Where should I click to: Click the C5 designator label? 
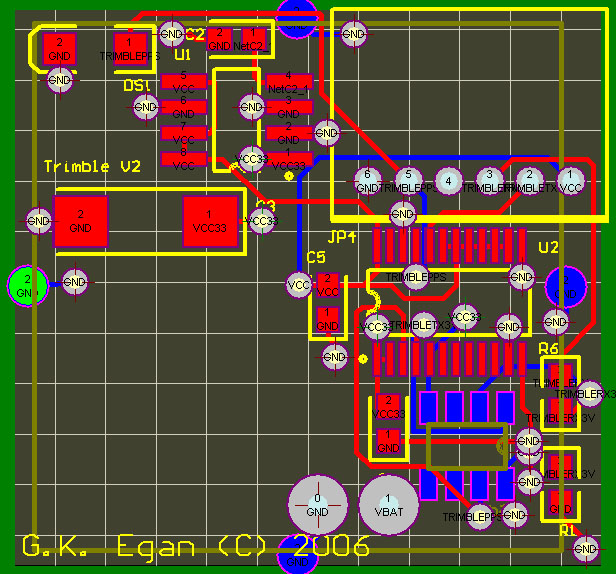[316, 258]
